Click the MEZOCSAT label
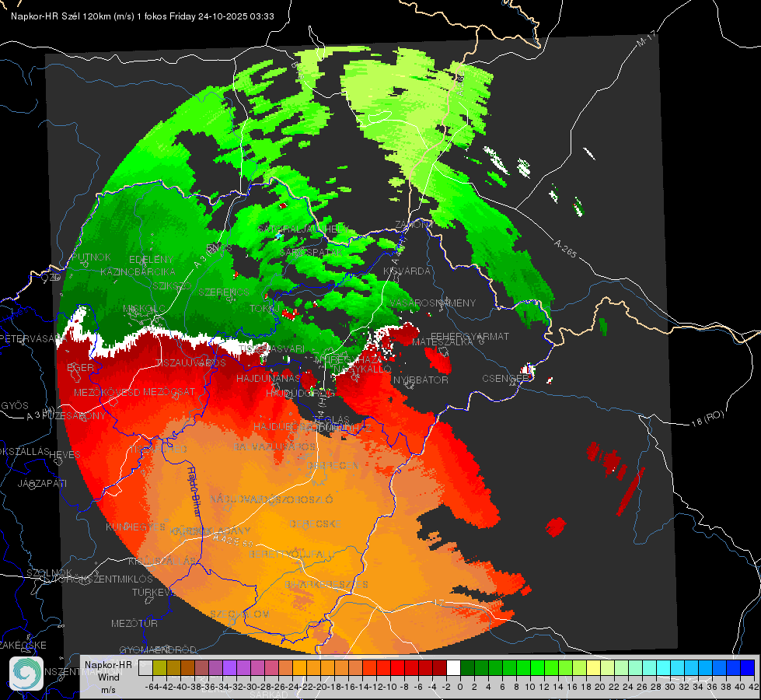Image resolution: width=761 pixels, height=700 pixels. click(169, 391)
